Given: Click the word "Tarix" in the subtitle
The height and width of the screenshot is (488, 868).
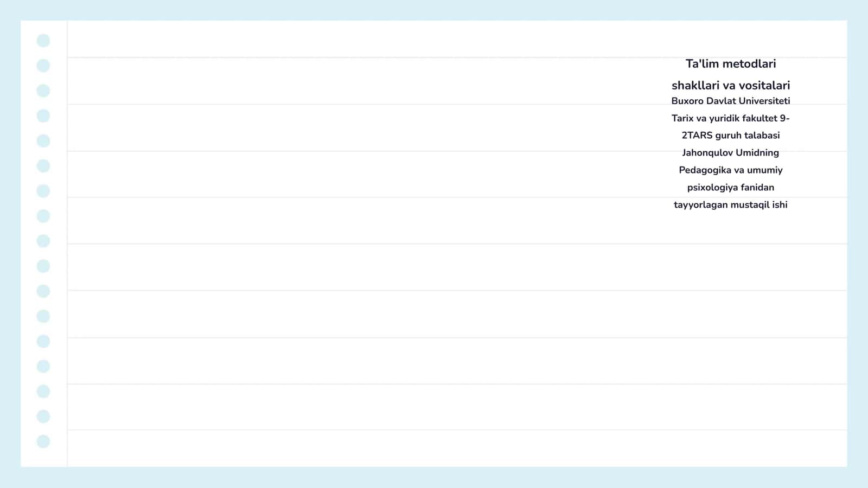Looking at the screenshot, I should point(682,118).
